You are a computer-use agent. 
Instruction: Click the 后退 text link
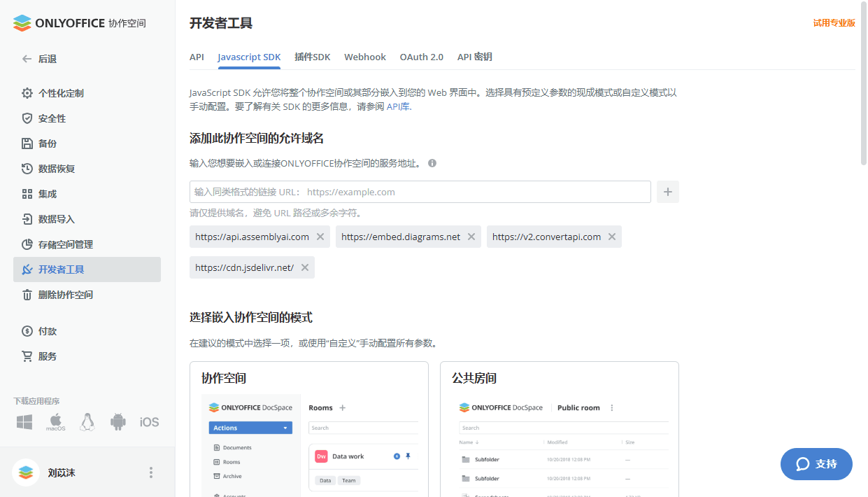point(48,59)
